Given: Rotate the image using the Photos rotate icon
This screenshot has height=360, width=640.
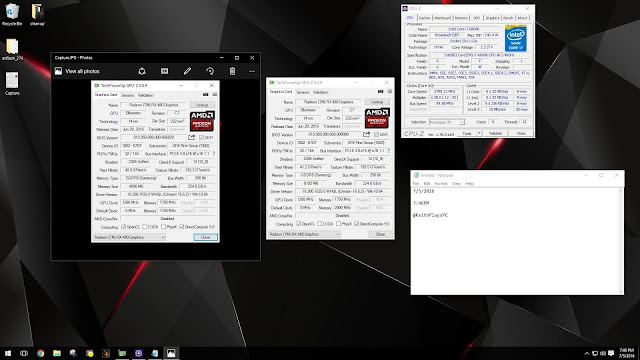Looking at the screenshot, I should click(210, 71).
